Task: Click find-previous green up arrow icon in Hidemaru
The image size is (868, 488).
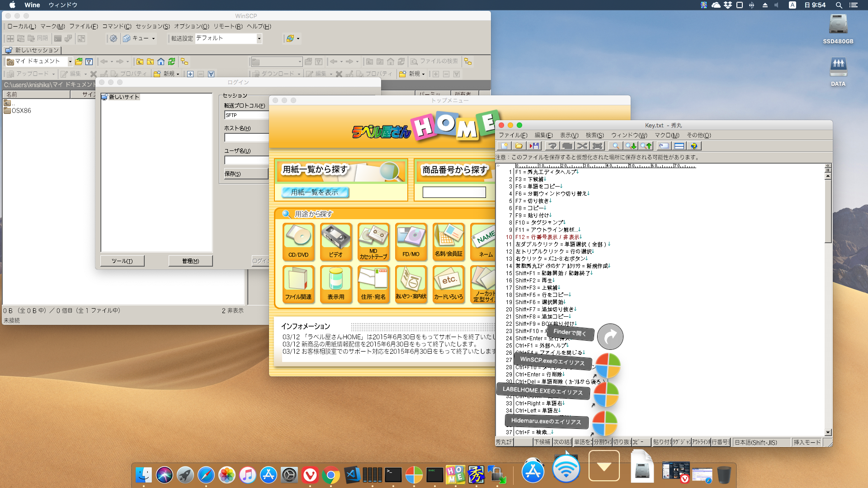Action: coord(646,146)
